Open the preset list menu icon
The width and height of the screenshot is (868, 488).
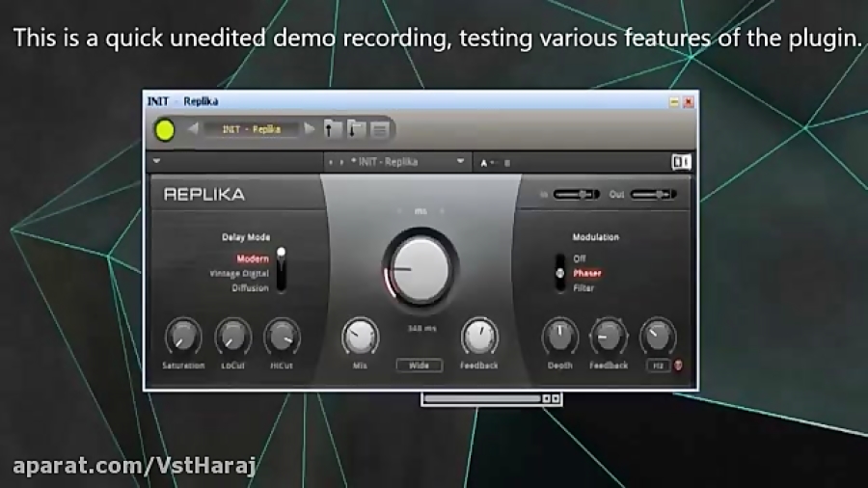tap(380, 130)
